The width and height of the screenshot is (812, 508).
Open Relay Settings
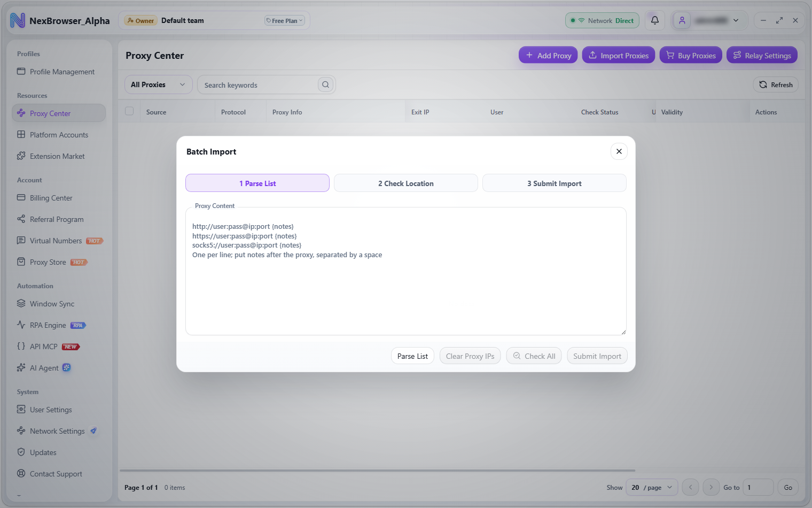(762, 55)
